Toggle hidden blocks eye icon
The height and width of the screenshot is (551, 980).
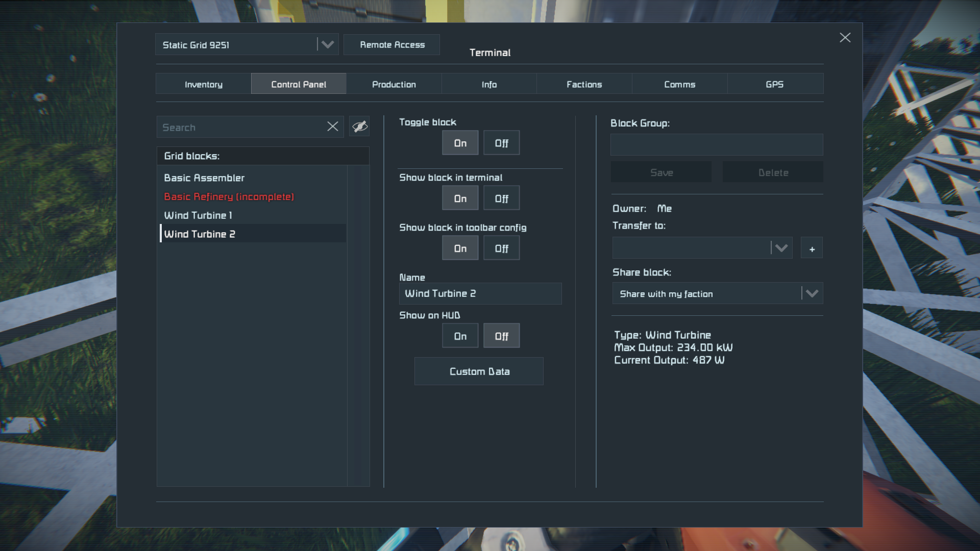pyautogui.click(x=359, y=127)
